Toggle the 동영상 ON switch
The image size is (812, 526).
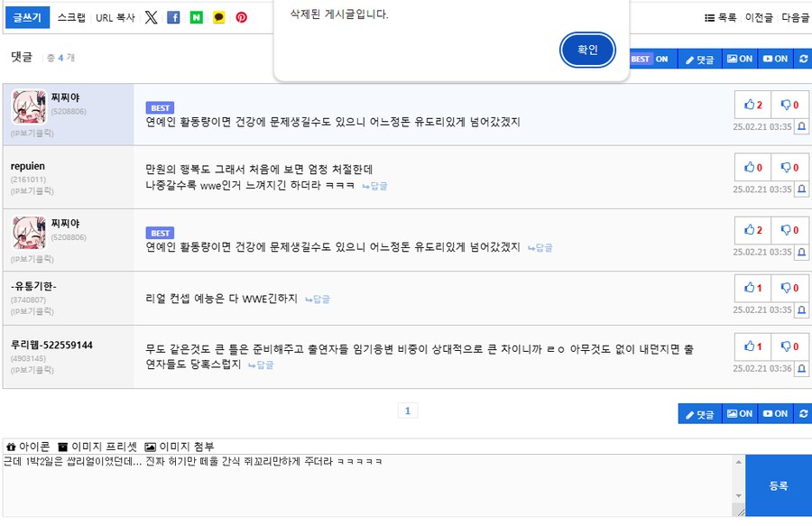pos(774,59)
